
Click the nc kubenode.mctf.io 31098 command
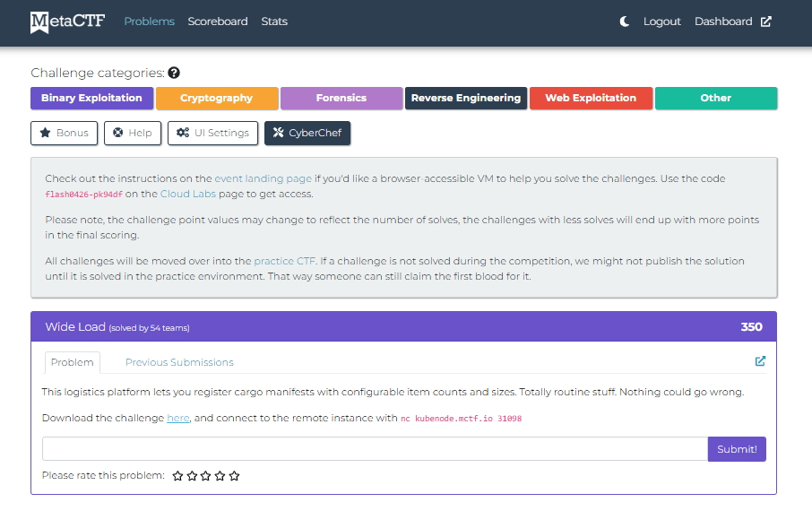click(461, 419)
